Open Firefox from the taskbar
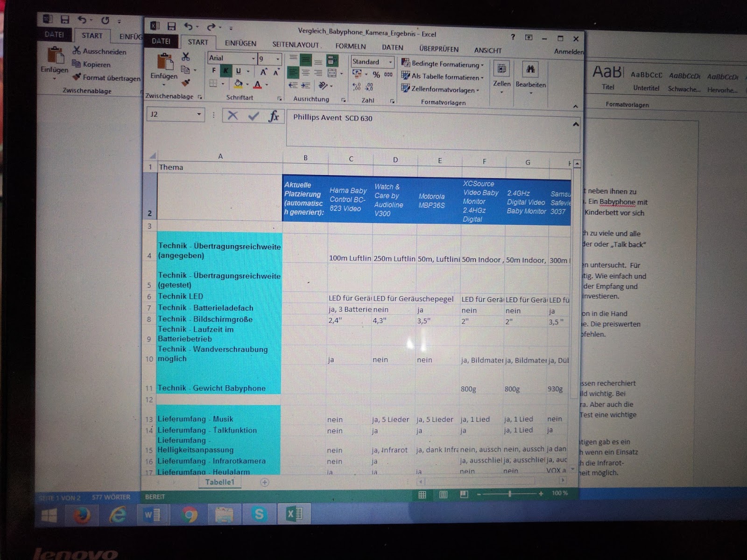Image resolution: width=747 pixels, height=560 pixels. pos(82,516)
